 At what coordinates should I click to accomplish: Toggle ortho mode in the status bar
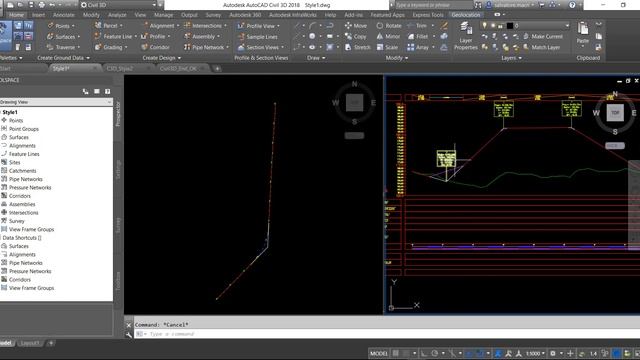424,353
